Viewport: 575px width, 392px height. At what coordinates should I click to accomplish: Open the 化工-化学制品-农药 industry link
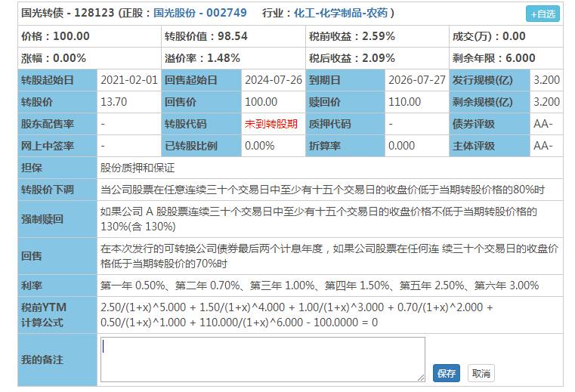click(340, 13)
